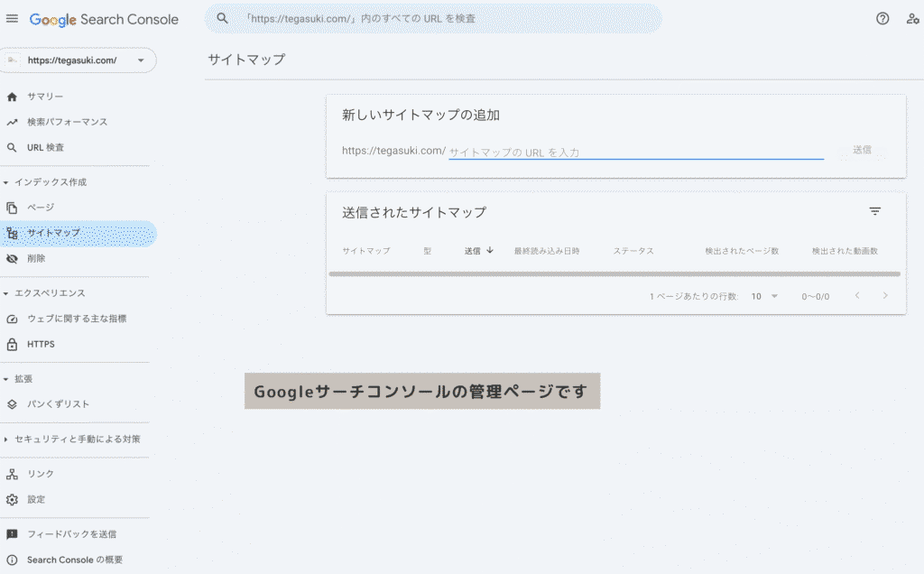Open the hamburger main menu
Screen dimensions: 924x574
[x=12, y=19]
